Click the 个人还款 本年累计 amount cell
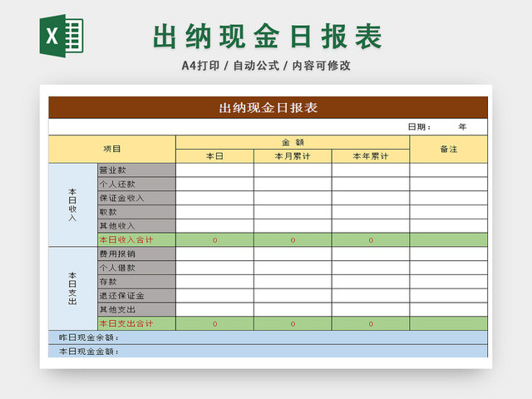Viewport: 532px width, 399px height. [371, 184]
